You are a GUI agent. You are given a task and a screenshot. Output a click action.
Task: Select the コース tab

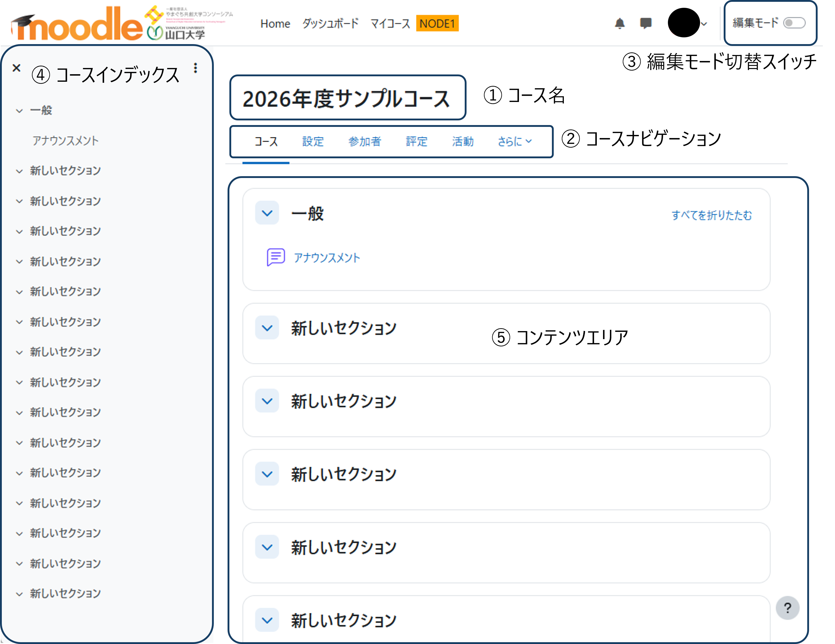pos(266,141)
